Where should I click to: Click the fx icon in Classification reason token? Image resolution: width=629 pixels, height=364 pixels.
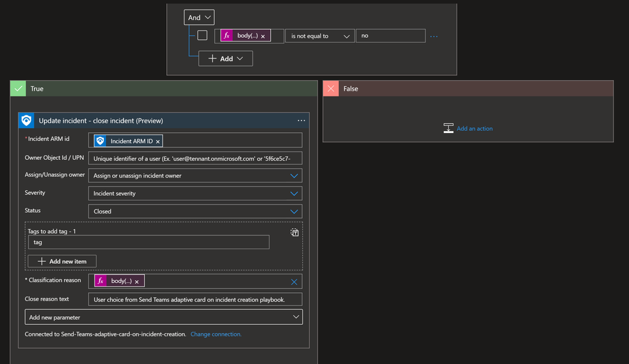tap(101, 281)
